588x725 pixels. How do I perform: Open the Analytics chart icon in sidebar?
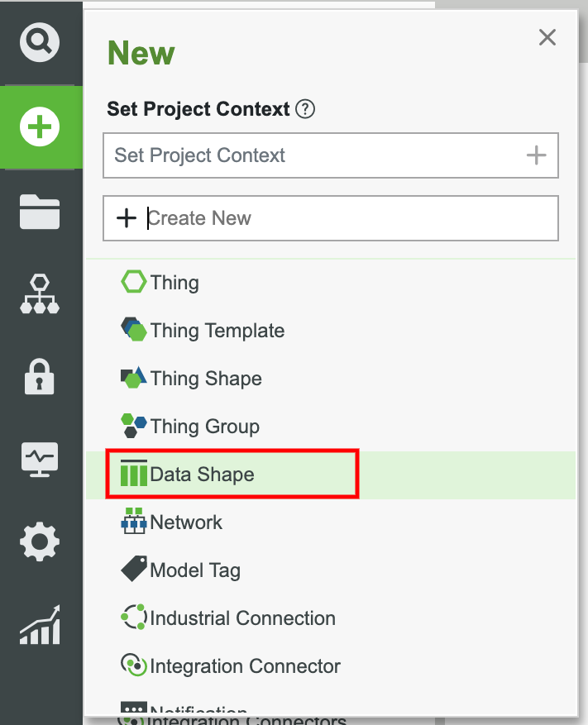click(41, 626)
